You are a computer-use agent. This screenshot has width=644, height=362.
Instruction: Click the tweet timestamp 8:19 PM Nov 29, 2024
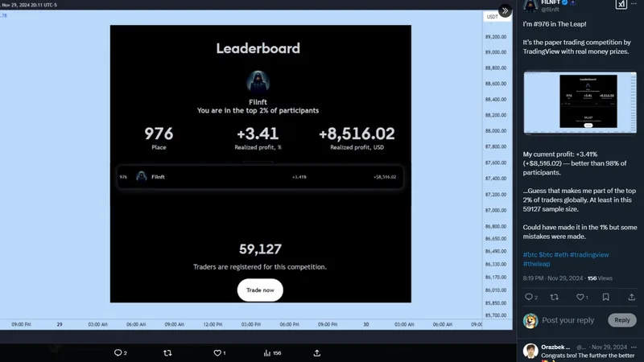point(553,278)
